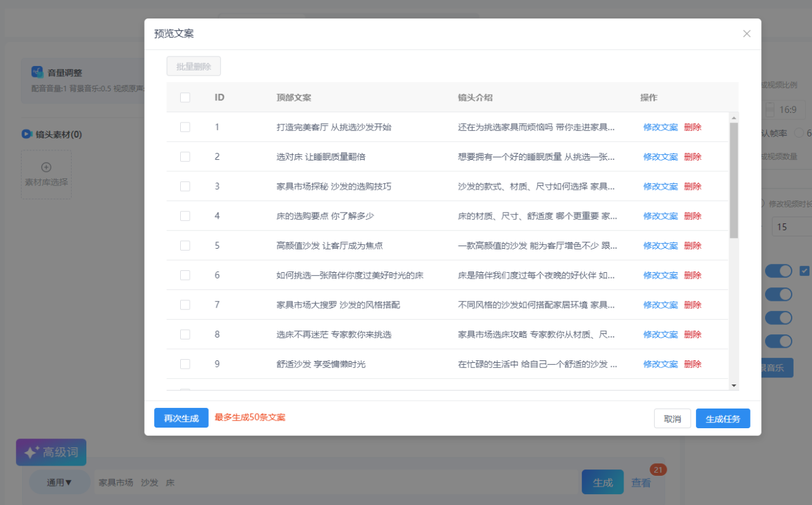Select the header select-all checkbox
This screenshot has width=812, height=505.
[x=185, y=98]
